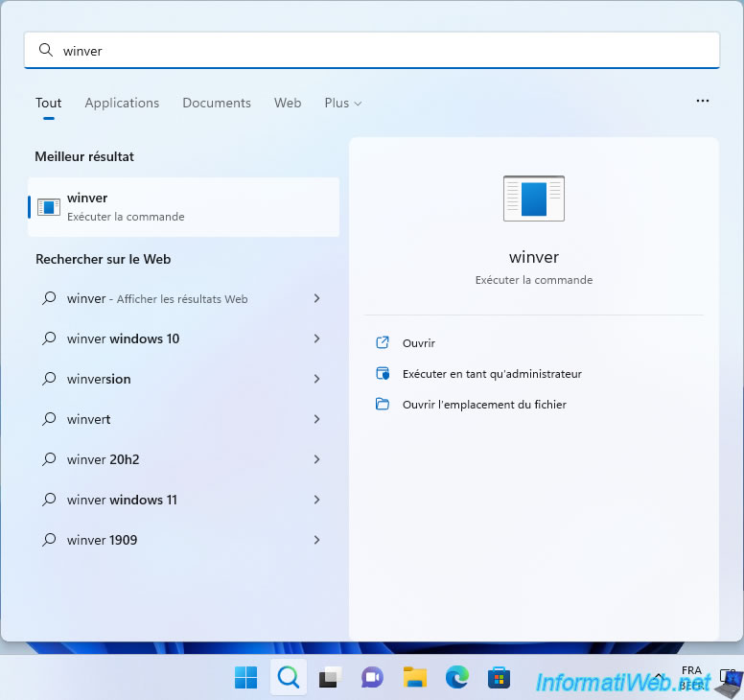Expand arrow for 'winver windows 11'
744x700 pixels.
pyautogui.click(x=317, y=500)
